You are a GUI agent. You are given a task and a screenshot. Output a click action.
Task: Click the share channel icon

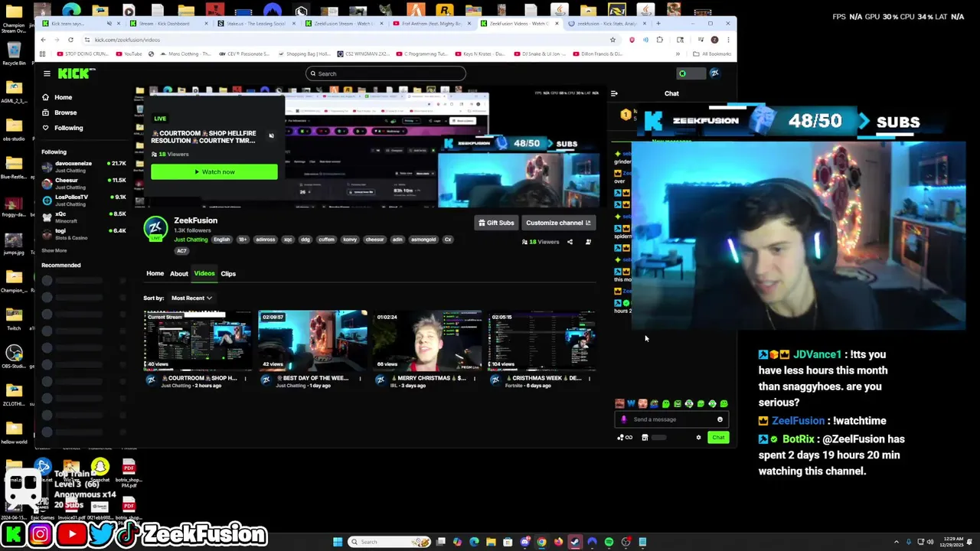click(570, 242)
